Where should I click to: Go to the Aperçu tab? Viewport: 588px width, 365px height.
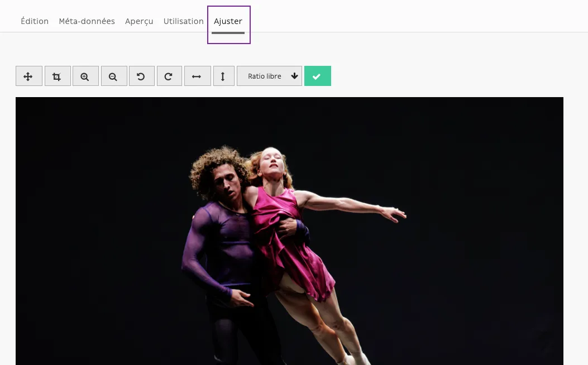(139, 21)
